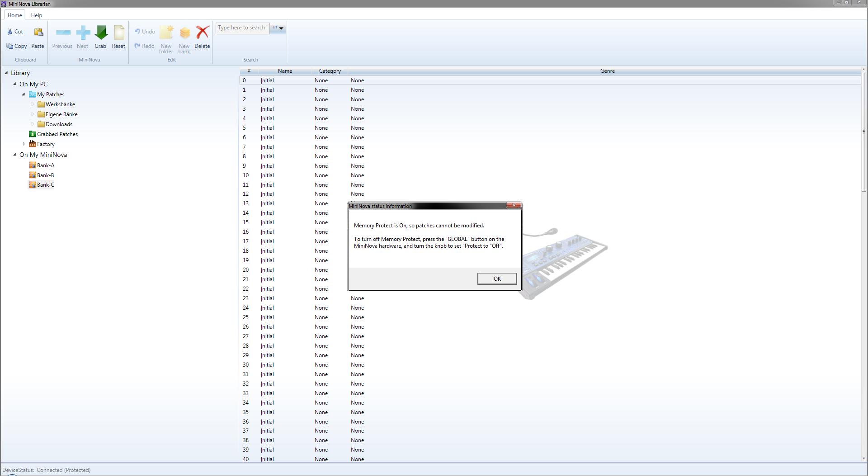This screenshot has width=868, height=476.
Task: Click the Bank-A icon
Action: pyautogui.click(x=33, y=165)
